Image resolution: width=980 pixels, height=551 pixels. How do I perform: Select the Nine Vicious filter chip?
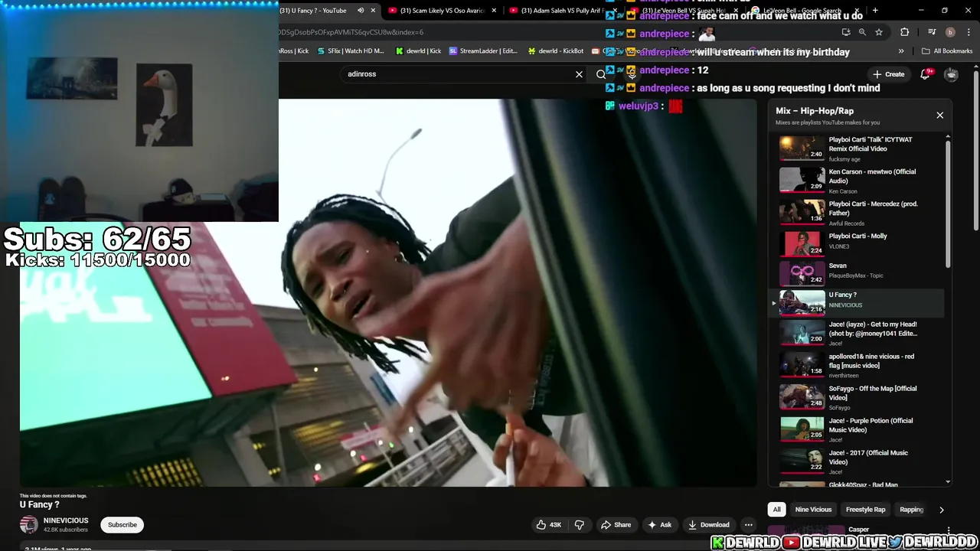[813, 510]
